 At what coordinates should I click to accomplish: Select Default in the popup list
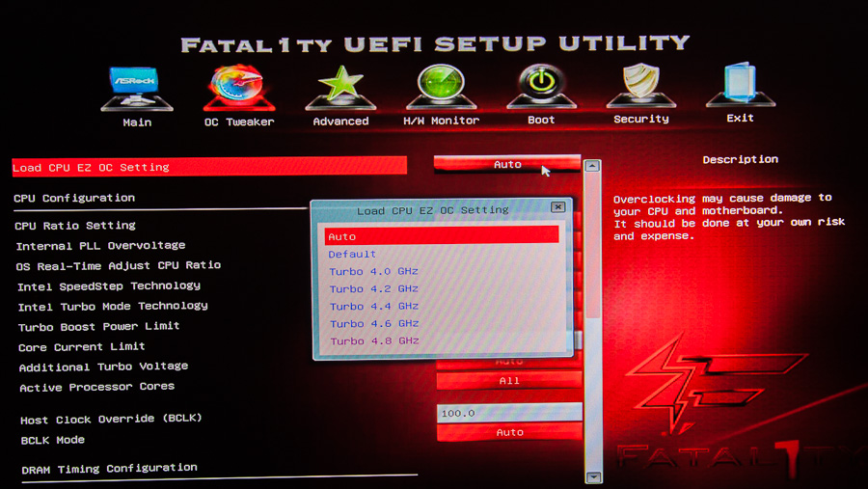(353, 255)
